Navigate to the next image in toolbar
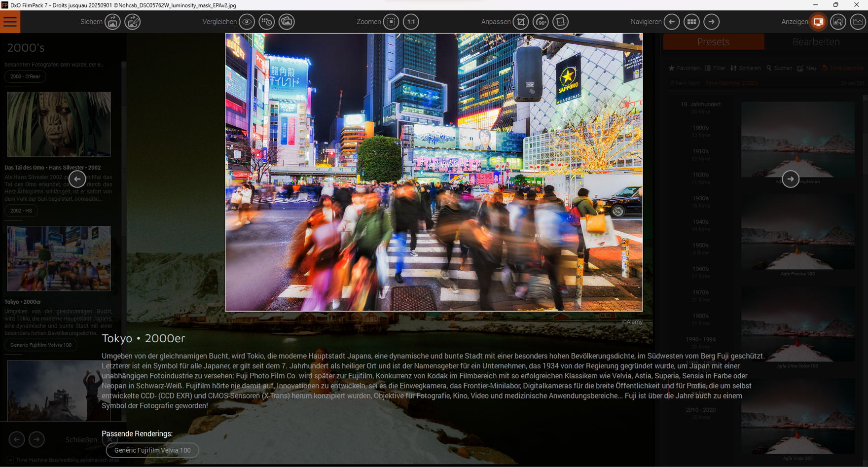868x467 pixels. (711, 22)
